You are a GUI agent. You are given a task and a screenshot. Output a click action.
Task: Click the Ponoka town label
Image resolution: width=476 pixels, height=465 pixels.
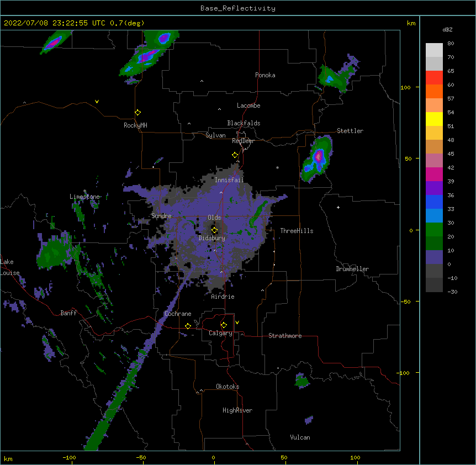[265, 75]
